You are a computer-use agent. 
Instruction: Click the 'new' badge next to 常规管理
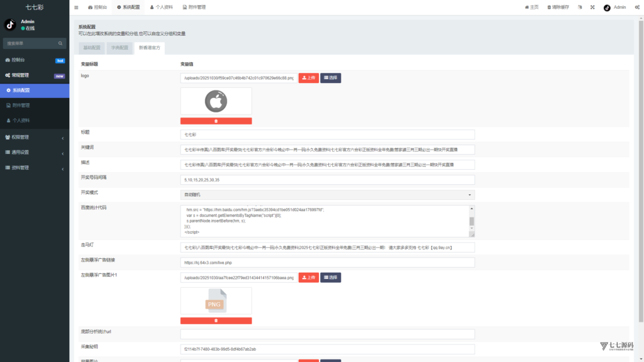click(60, 76)
